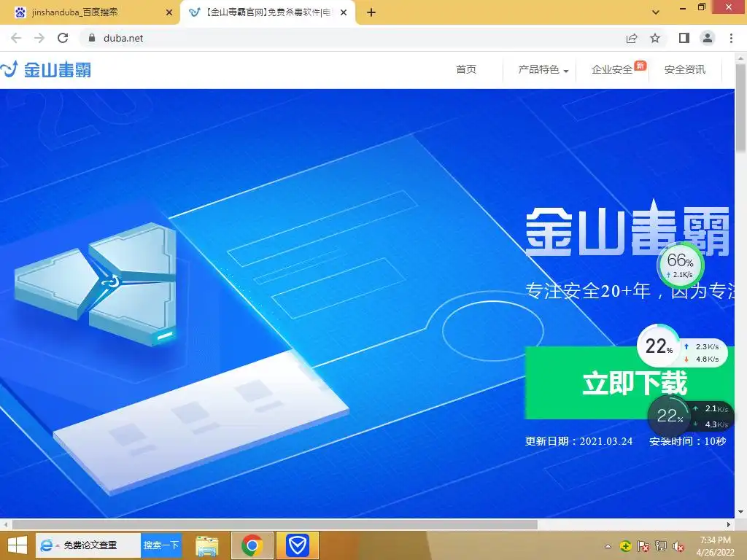The width and height of the screenshot is (747, 560).
Task: Open 安全资讯 navigation item
Action: (684, 69)
